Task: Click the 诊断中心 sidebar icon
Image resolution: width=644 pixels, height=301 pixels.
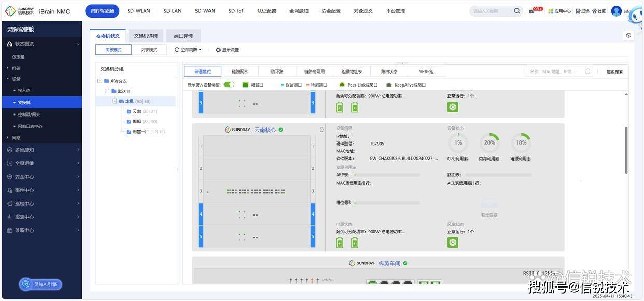Action: tap(9, 230)
